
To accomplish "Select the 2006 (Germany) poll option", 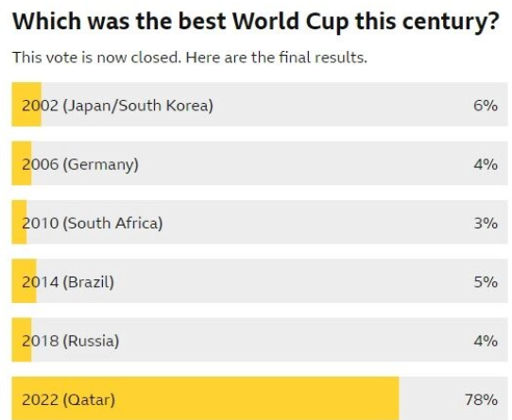I will 260,163.
